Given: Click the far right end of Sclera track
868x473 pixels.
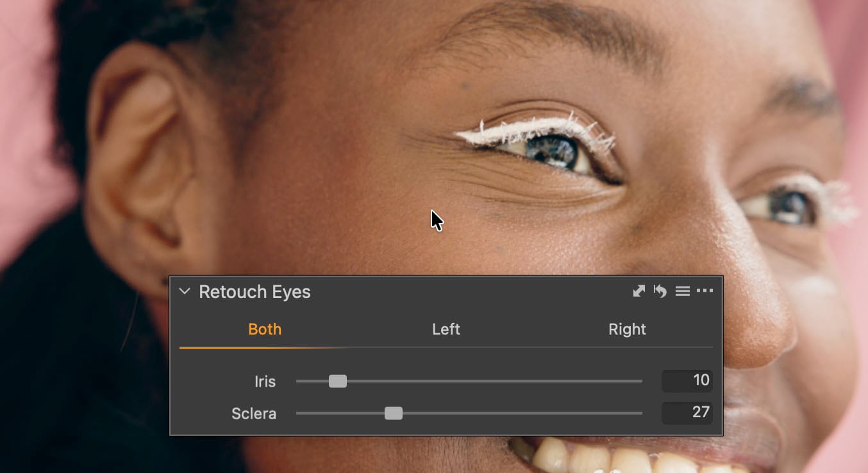Looking at the screenshot, I should point(640,413).
